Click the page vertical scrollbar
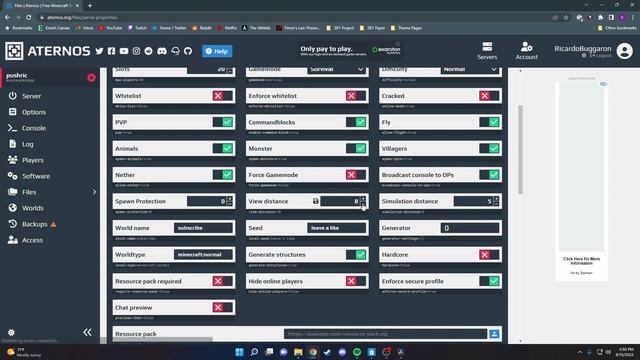 [520, 149]
